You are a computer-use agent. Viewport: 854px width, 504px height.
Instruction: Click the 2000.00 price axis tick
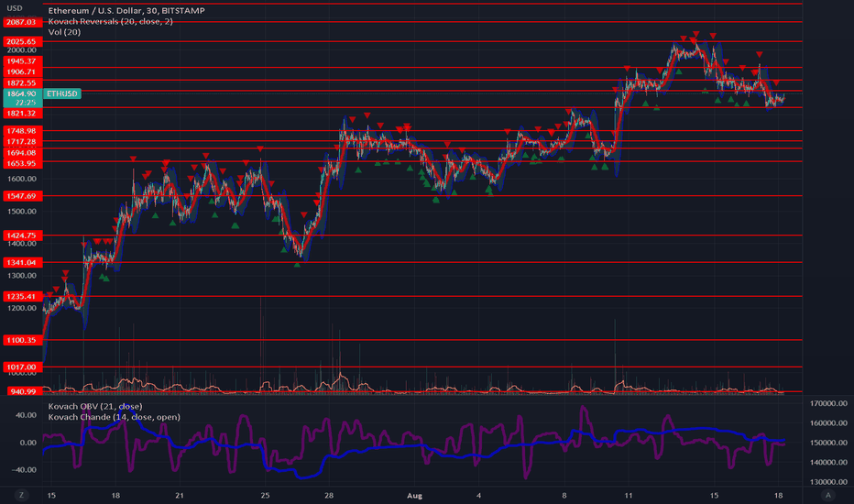22,50
